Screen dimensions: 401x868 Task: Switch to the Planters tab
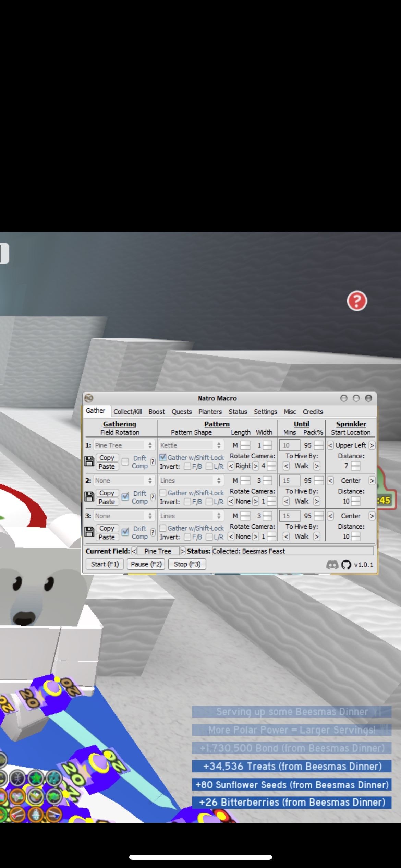[x=210, y=412]
